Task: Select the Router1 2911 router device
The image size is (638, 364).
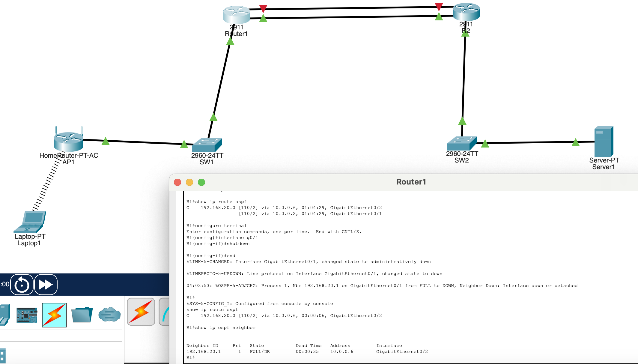Action: point(237,14)
